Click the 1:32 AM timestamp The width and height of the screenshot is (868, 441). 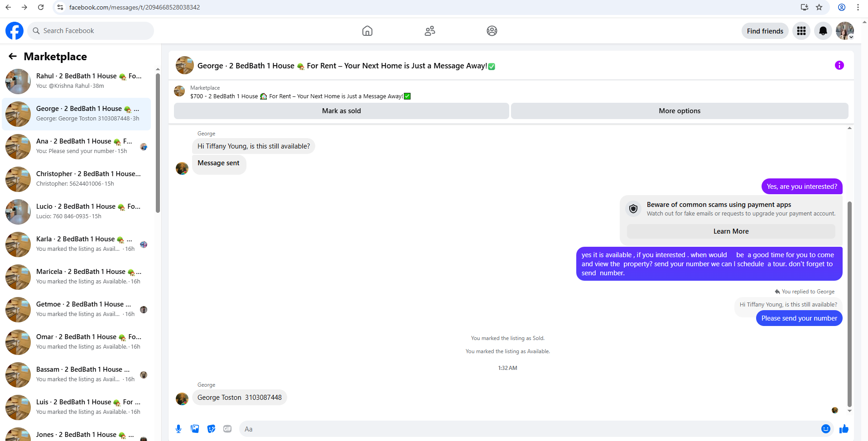[508, 368]
